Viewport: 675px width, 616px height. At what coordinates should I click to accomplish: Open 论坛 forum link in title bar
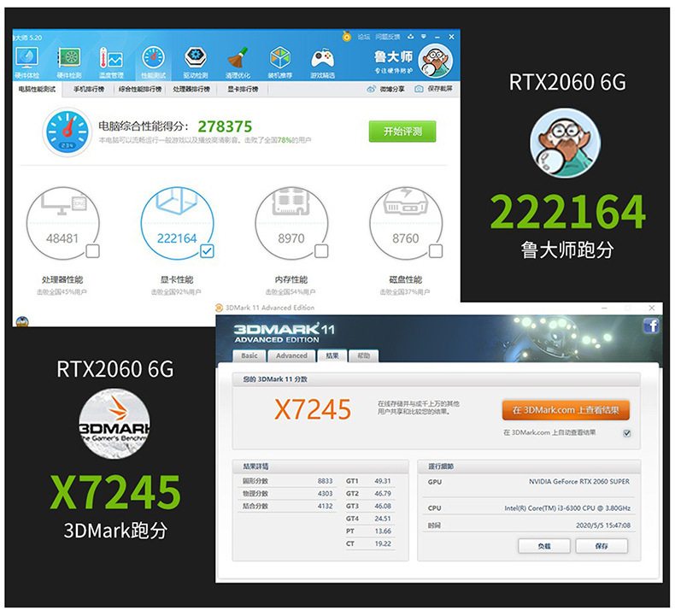click(364, 37)
